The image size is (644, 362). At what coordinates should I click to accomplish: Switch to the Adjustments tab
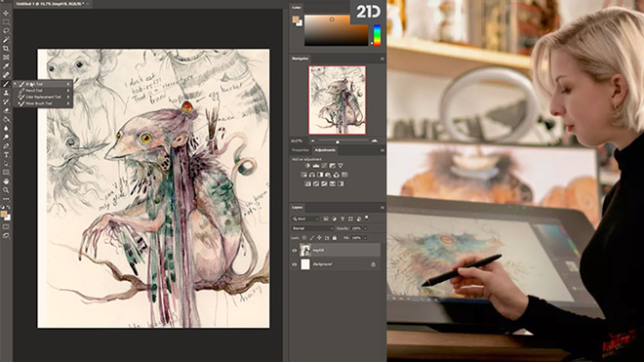click(325, 150)
